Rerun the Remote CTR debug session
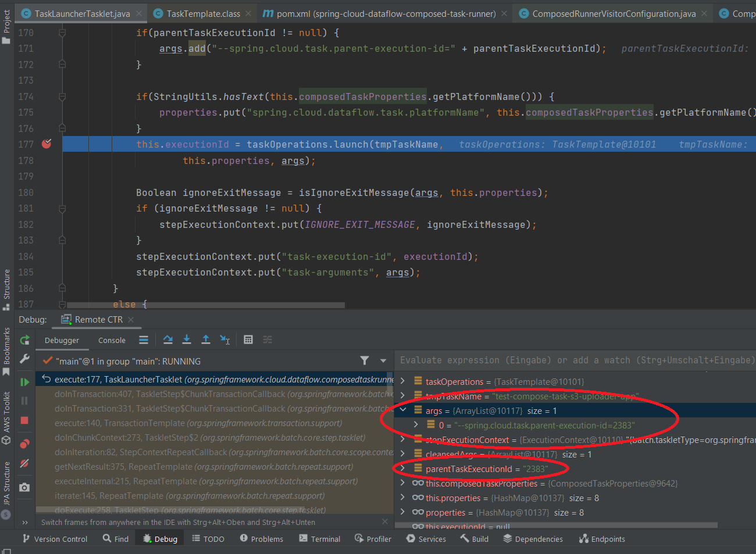This screenshot has height=554, width=756. coord(24,340)
